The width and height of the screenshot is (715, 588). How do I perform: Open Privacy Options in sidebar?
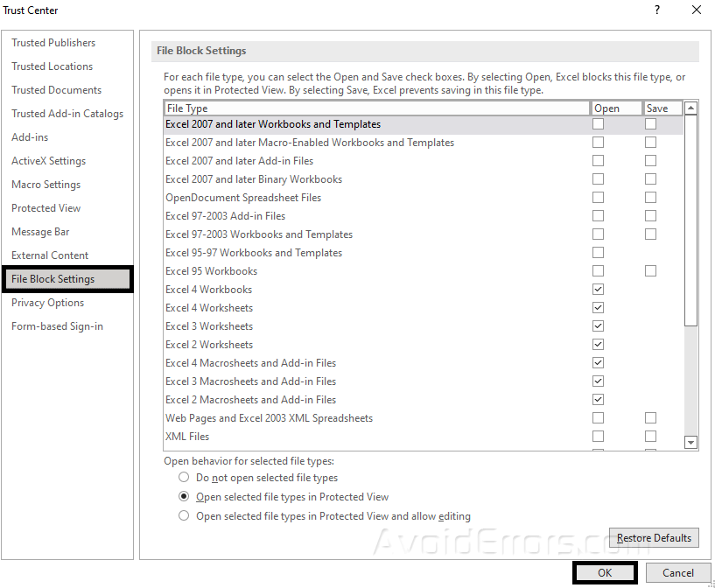click(47, 303)
